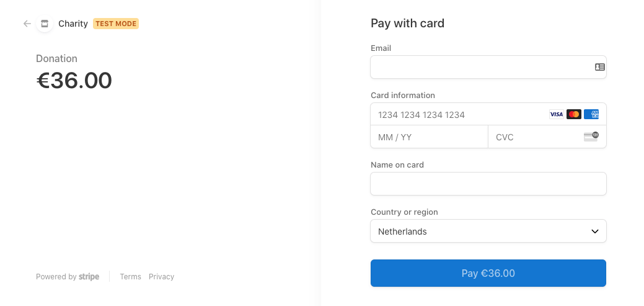
Task: Click the Stripe logo
Action: tap(89, 277)
